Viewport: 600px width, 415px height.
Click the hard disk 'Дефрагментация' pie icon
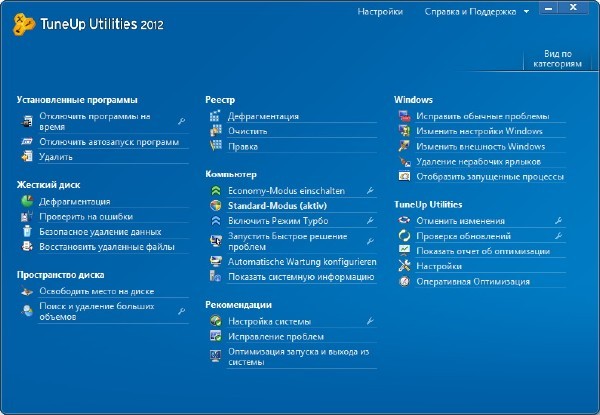(27, 201)
